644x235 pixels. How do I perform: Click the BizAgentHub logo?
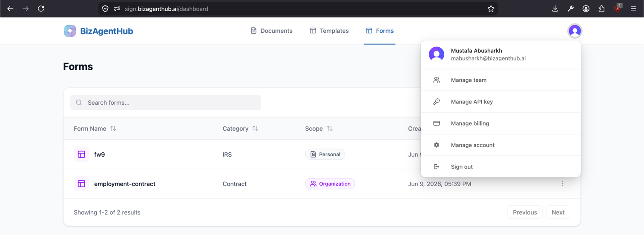pyautogui.click(x=70, y=31)
